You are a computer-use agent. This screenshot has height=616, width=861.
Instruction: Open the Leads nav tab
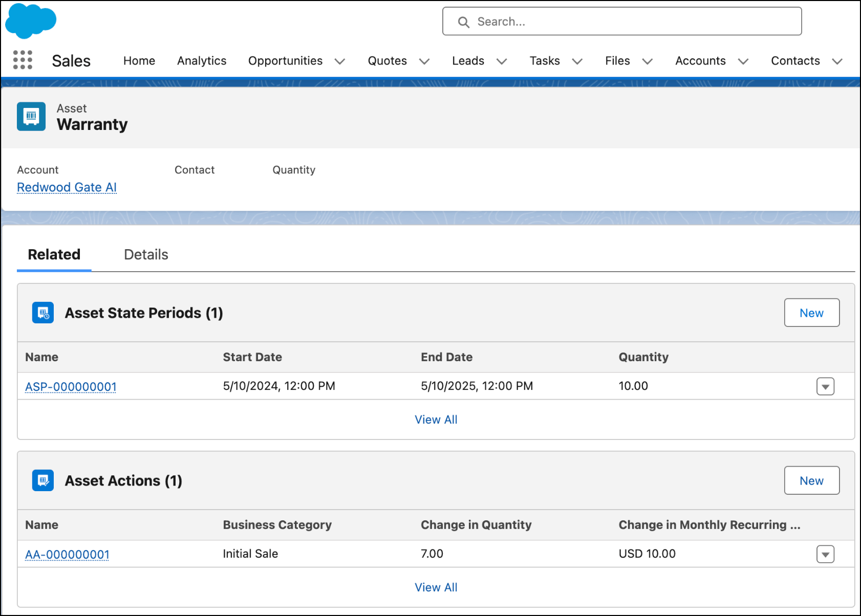pyautogui.click(x=468, y=61)
